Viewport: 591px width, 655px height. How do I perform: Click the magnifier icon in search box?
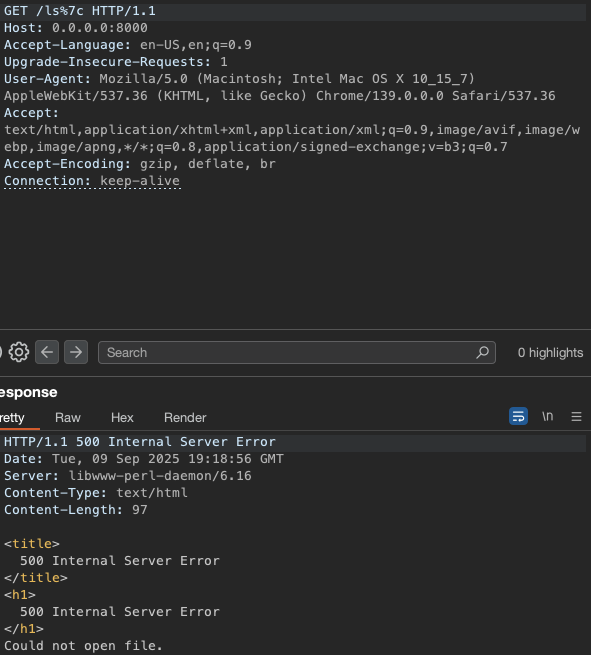click(x=482, y=352)
